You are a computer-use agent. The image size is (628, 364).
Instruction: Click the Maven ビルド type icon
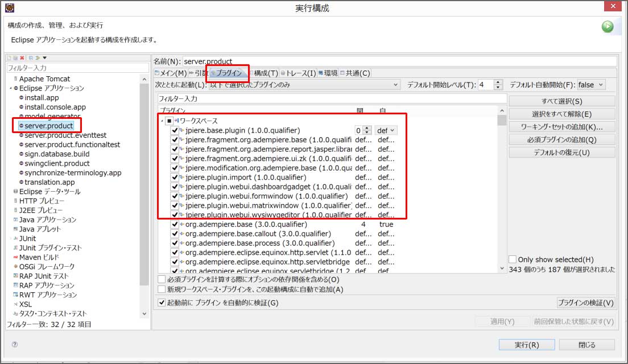15,257
